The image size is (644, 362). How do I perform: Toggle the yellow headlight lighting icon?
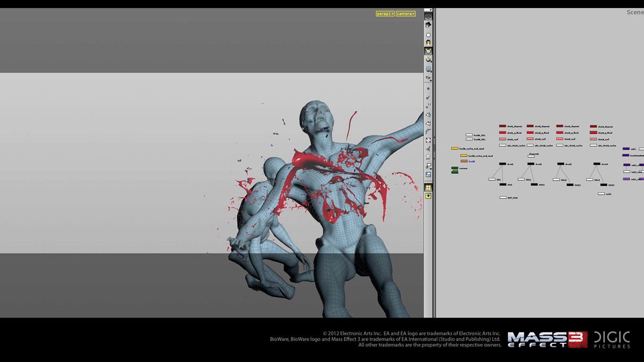click(428, 42)
